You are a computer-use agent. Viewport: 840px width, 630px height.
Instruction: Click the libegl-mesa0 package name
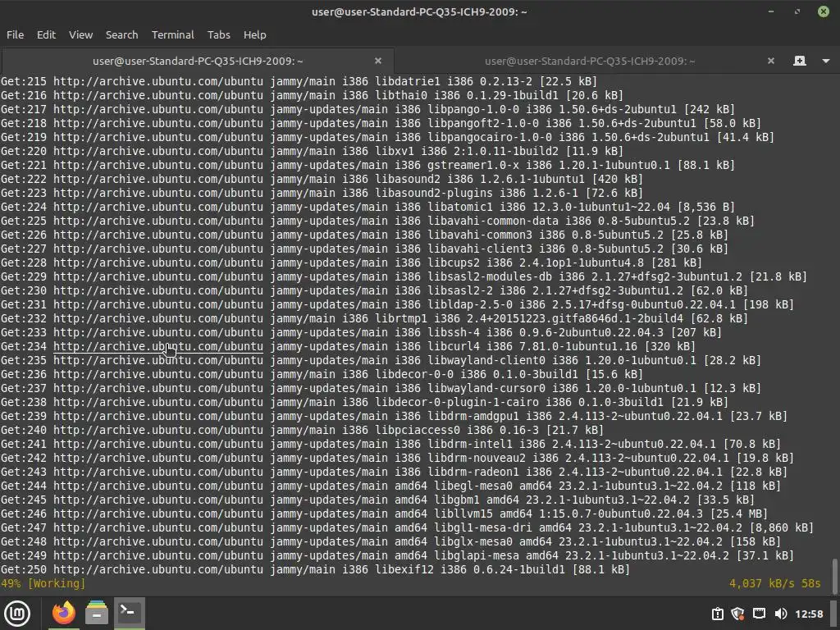pos(473,486)
